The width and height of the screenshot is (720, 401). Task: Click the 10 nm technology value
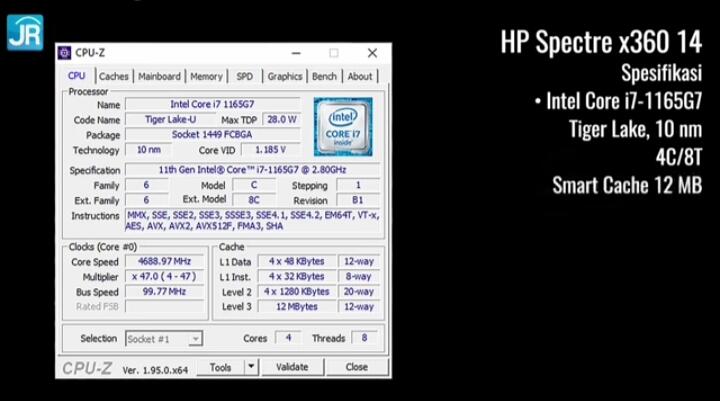click(x=149, y=150)
